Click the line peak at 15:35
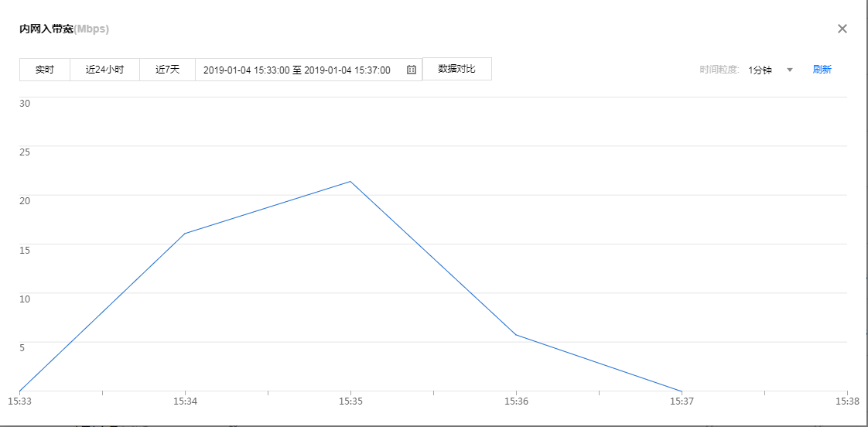The height and width of the screenshot is (427, 868). click(x=350, y=182)
